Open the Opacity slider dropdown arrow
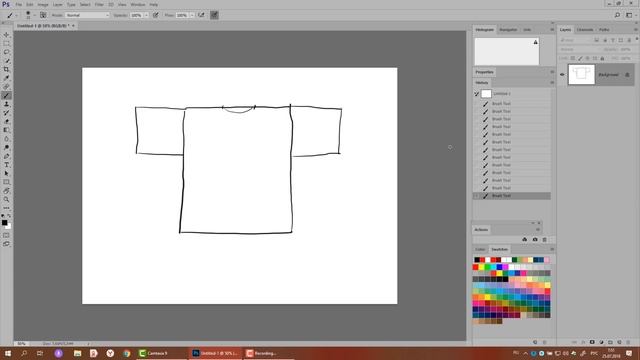640x360 pixels. (x=147, y=15)
